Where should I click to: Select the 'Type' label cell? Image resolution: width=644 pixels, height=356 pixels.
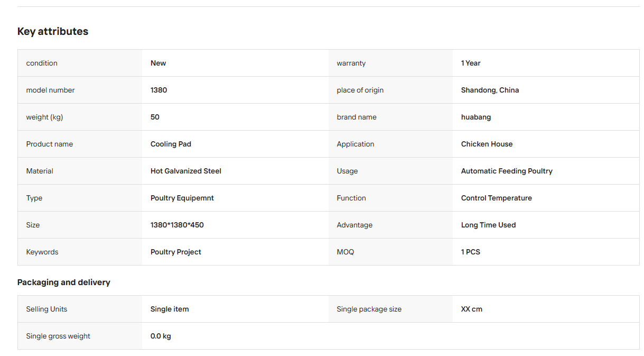point(80,198)
